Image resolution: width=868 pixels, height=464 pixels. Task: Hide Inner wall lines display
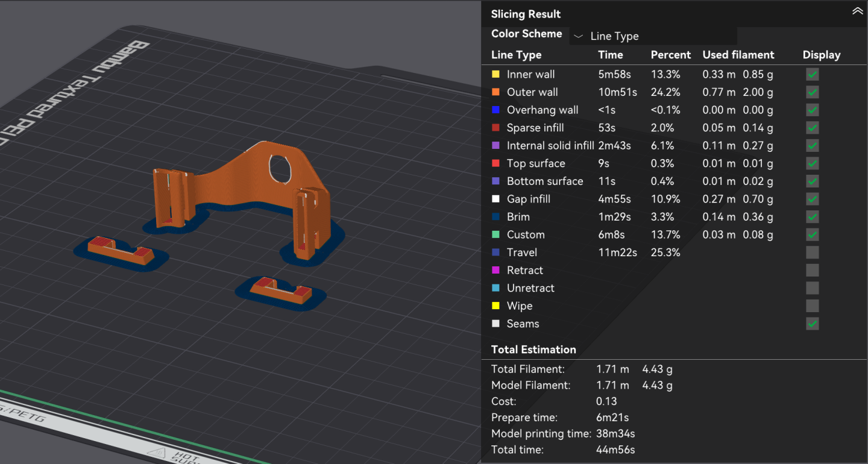(x=813, y=75)
